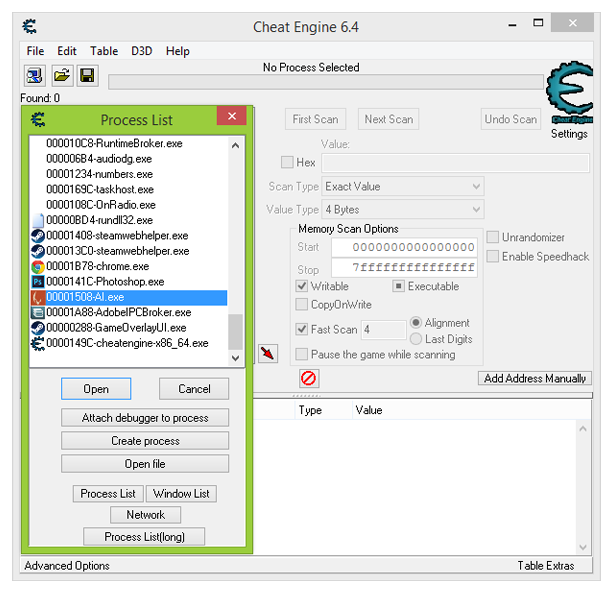This screenshot has height=593, width=613.
Task: Open Advanced Options
Action: tap(67, 565)
